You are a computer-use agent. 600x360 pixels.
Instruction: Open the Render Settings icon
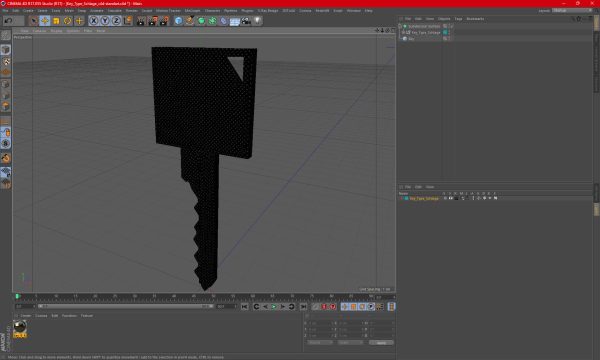tap(164, 21)
